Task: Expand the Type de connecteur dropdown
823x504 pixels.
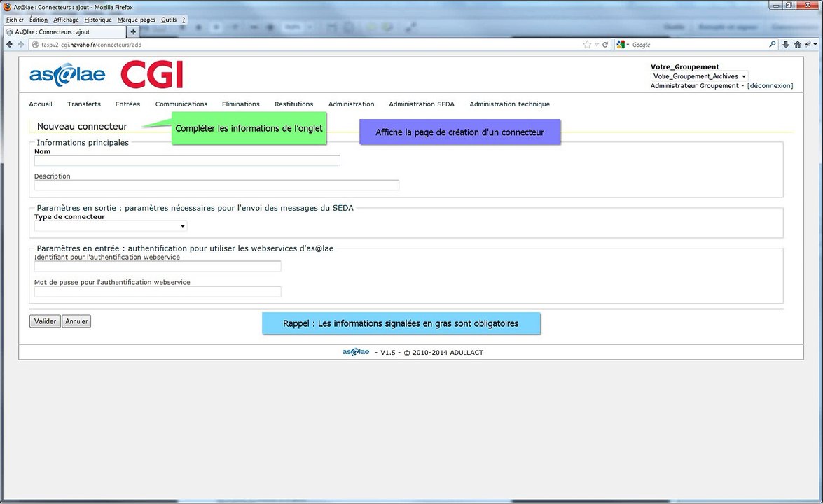Action: point(111,226)
